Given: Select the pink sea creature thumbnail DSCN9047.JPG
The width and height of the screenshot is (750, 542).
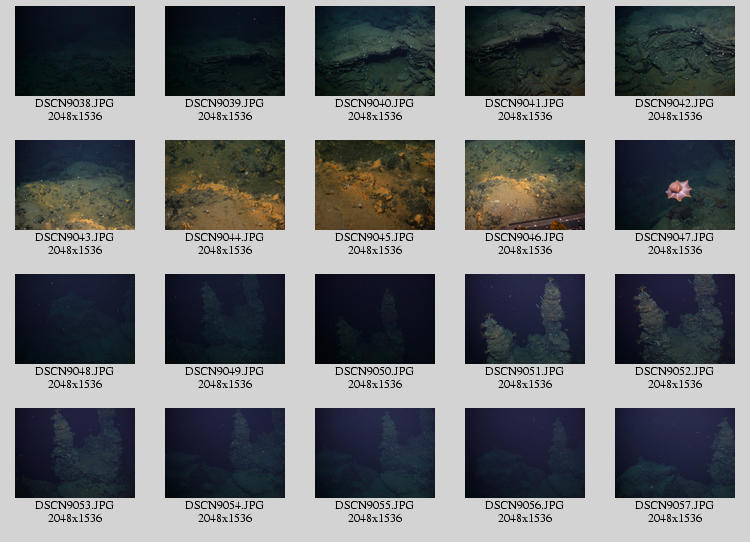Looking at the screenshot, I should 675,185.
